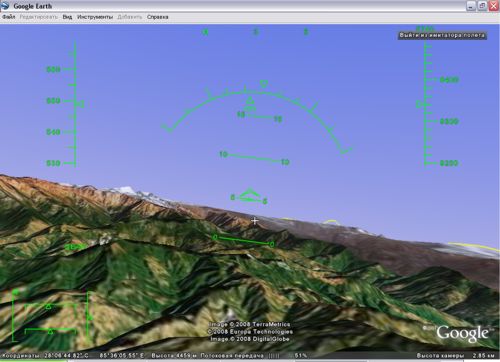This screenshot has height=362, width=500.
Task: Open the Инструменты menu
Action: [95, 17]
